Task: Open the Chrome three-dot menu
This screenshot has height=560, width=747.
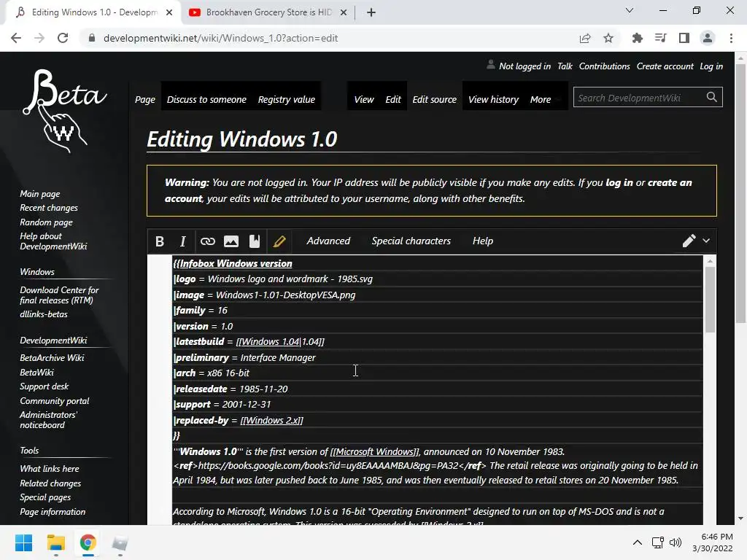Action: point(731,38)
